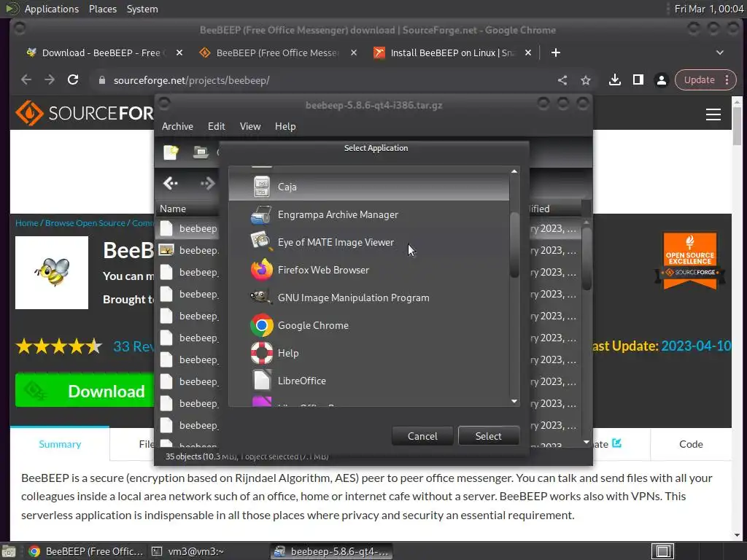The height and width of the screenshot is (560, 747).
Task: Go back in Engrampa archive navigation
Action: pyautogui.click(x=170, y=183)
